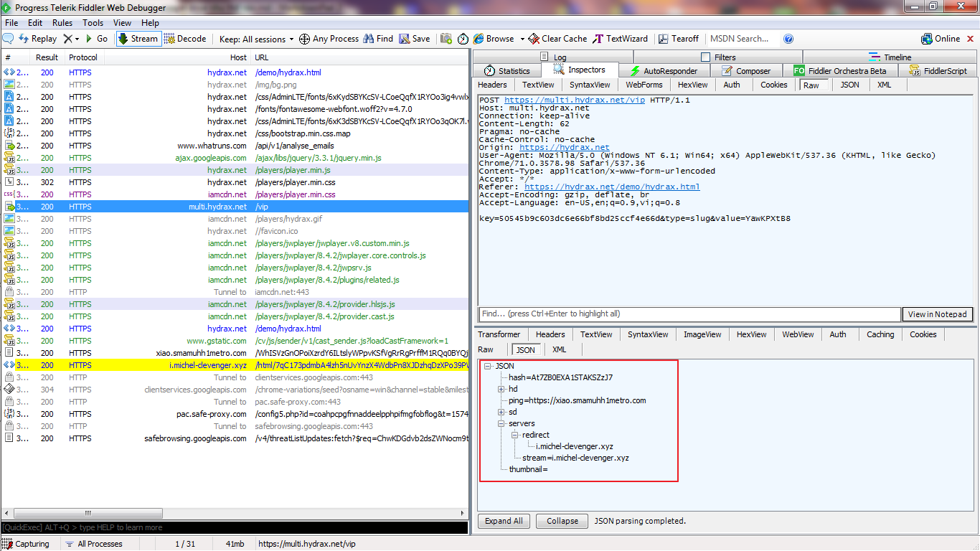Open the View menu
This screenshot has height=551, width=980.
click(122, 23)
